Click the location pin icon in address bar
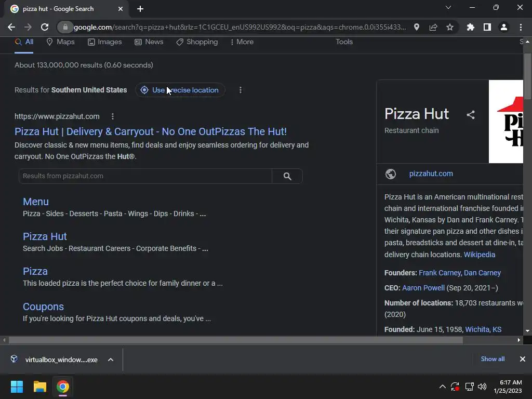This screenshot has width=532, height=399. tap(417, 27)
